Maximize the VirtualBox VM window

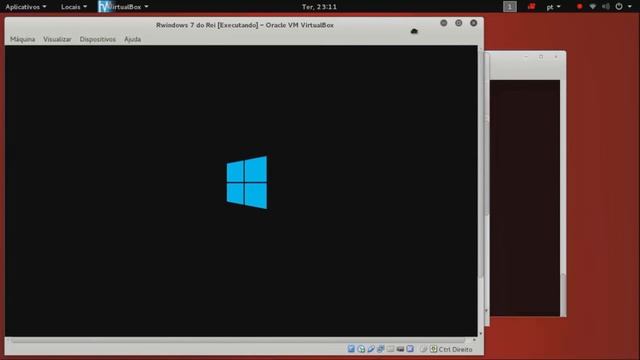459,23
